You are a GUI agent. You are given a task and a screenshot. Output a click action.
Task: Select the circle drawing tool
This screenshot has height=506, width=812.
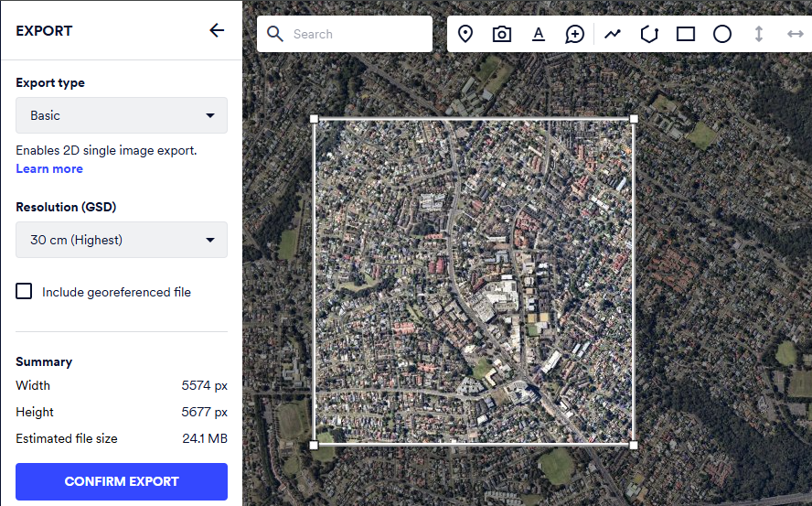click(721, 34)
